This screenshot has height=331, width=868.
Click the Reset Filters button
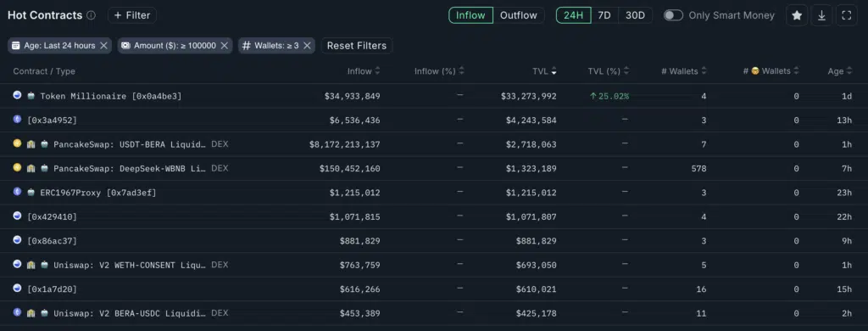(357, 46)
